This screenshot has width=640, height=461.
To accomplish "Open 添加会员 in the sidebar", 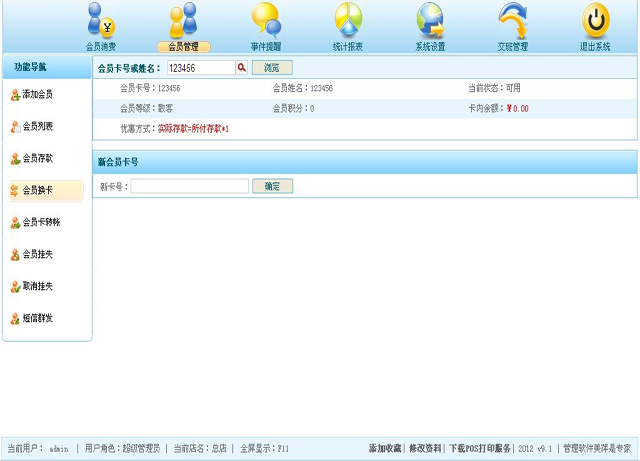I will click(37, 95).
